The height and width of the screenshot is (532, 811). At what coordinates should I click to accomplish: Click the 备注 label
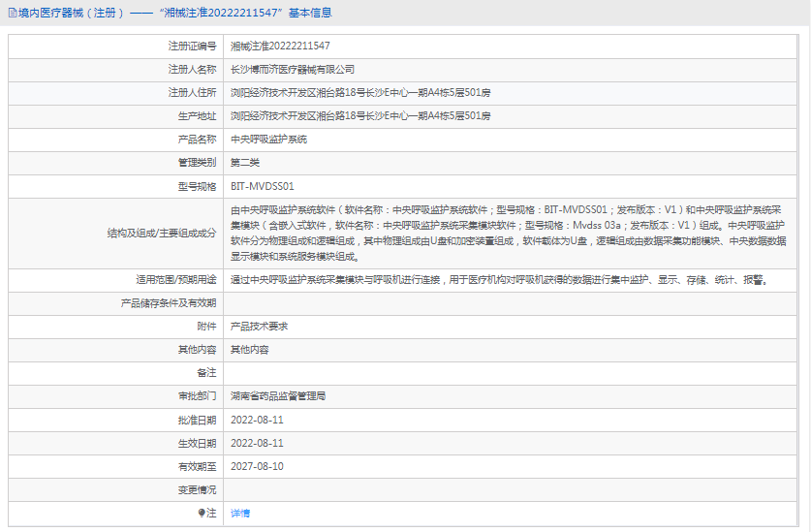click(x=206, y=373)
